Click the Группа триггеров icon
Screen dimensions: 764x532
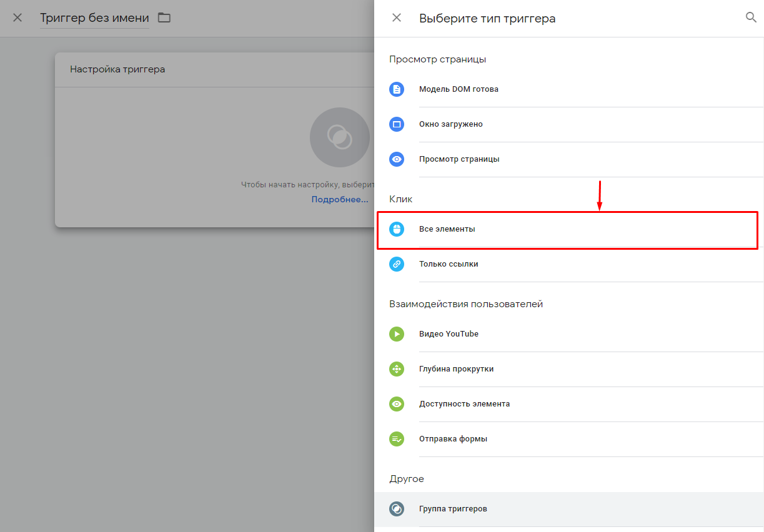(x=397, y=509)
